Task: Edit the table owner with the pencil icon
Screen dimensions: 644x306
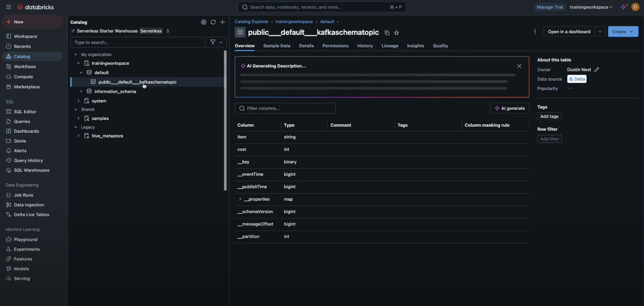Action: click(x=597, y=69)
